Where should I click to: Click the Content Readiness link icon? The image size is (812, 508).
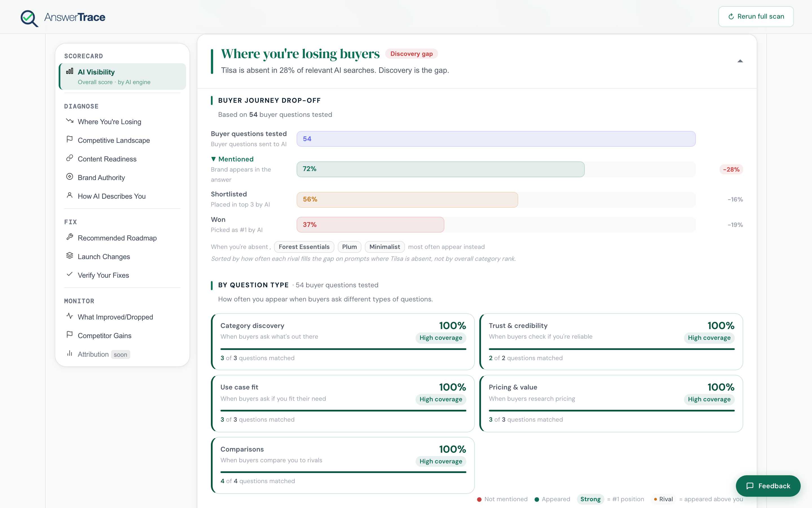pos(69,158)
